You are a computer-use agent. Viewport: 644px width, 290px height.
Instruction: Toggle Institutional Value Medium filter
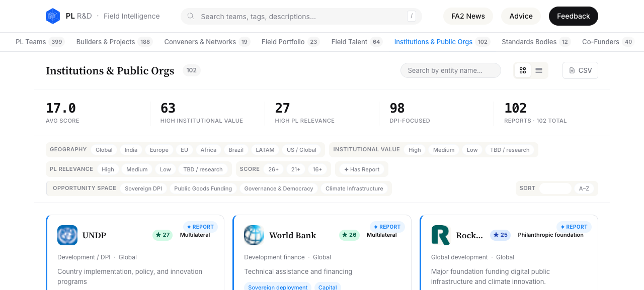pyautogui.click(x=444, y=150)
